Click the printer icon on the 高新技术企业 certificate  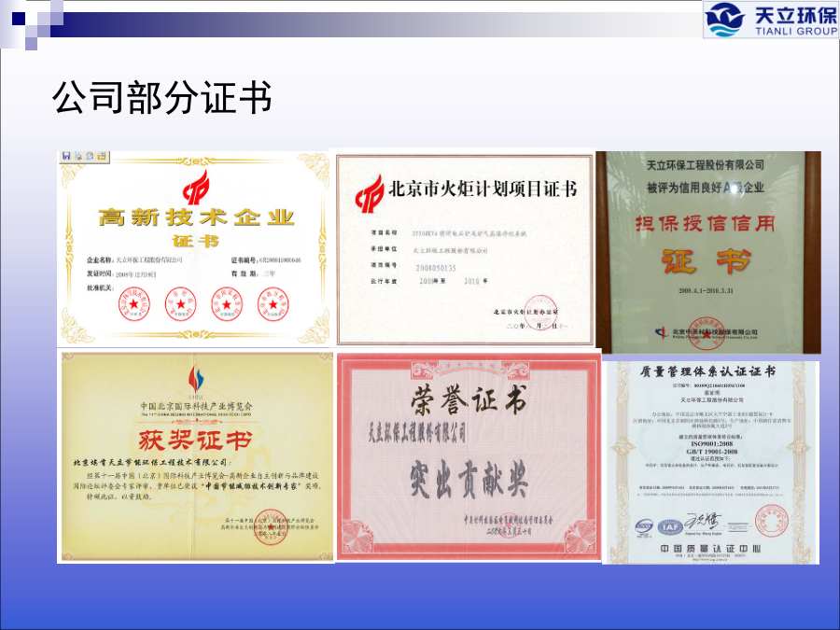pyautogui.click(x=78, y=156)
